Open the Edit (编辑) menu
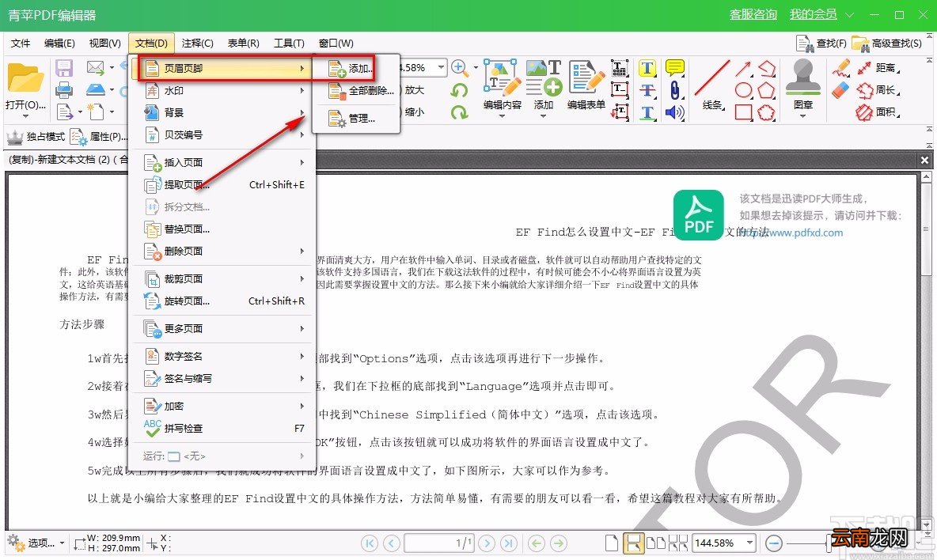This screenshot has height=560, width=937. coord(59,43)
